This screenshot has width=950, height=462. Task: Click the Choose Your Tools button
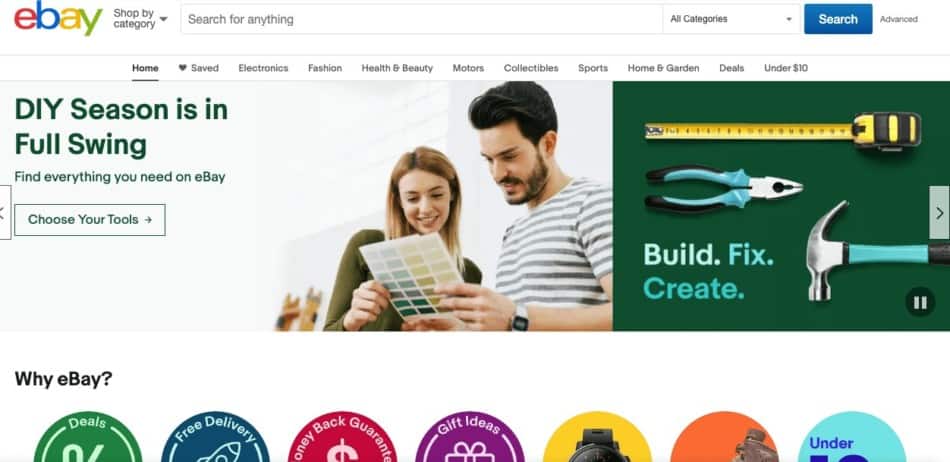coord(90,220)
